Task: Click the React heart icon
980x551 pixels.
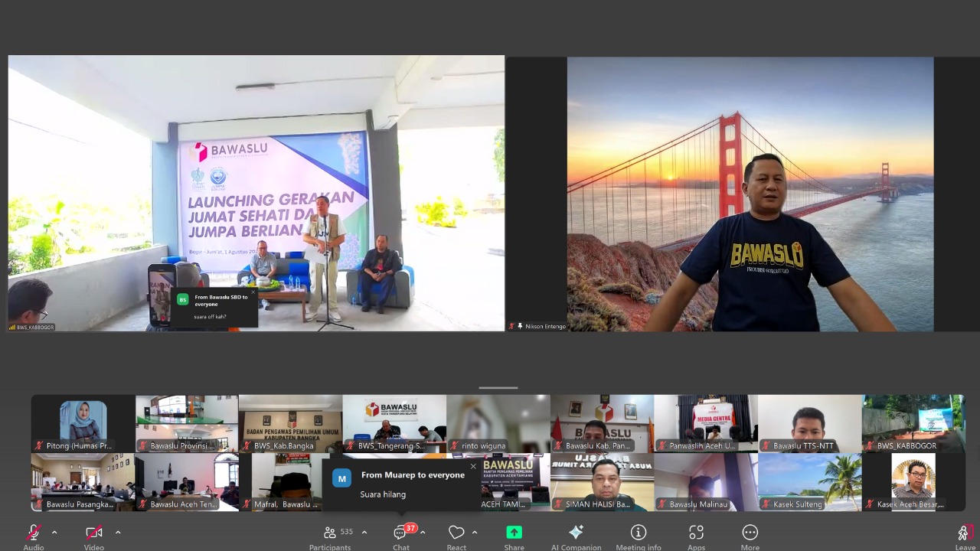Action: [x=456, y=533]
